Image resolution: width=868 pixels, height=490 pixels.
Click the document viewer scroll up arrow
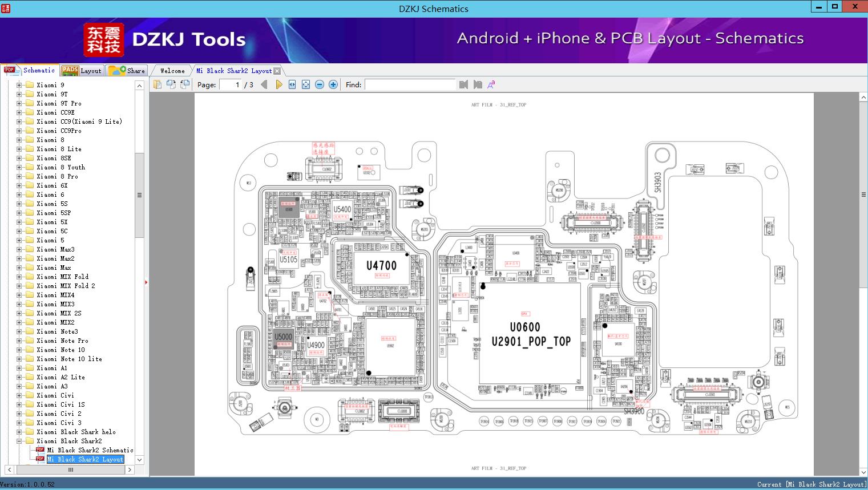(x=863, y=98)
